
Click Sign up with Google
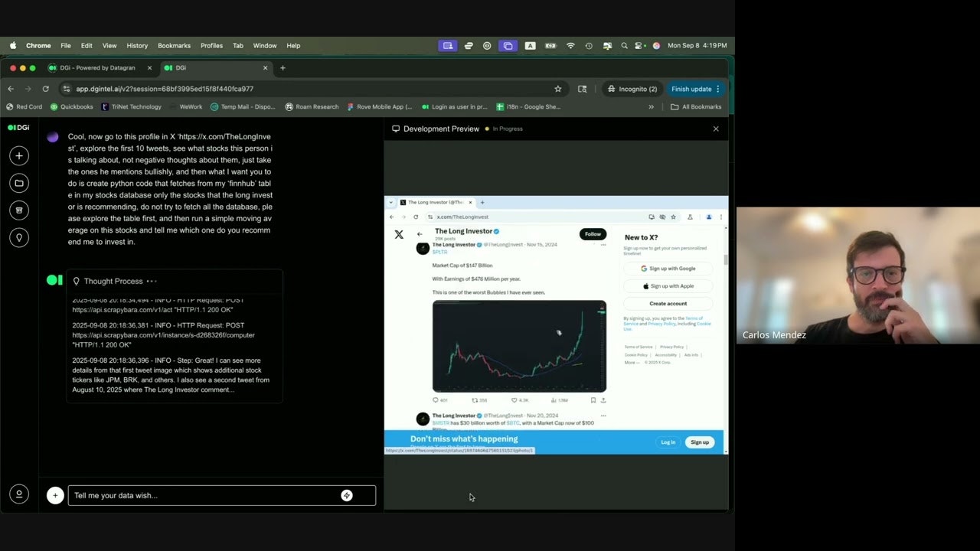click(668, 269)
